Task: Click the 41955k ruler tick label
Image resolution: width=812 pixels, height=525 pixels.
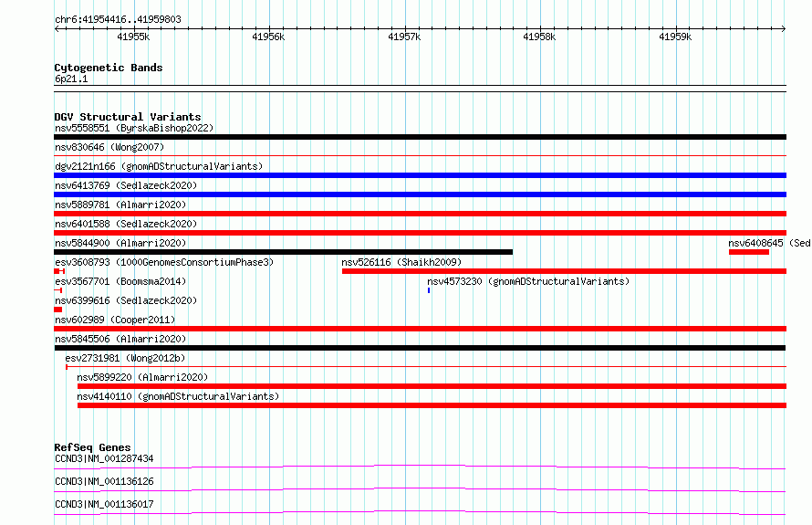Action: click(x=133, y=37)
